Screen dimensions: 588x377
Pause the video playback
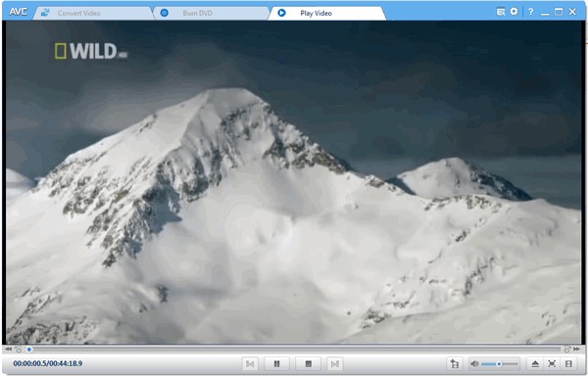pos(276,363)
